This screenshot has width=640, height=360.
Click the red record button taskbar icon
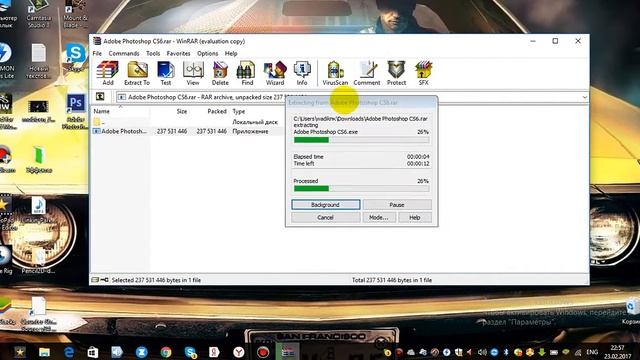tap(263, 352)
